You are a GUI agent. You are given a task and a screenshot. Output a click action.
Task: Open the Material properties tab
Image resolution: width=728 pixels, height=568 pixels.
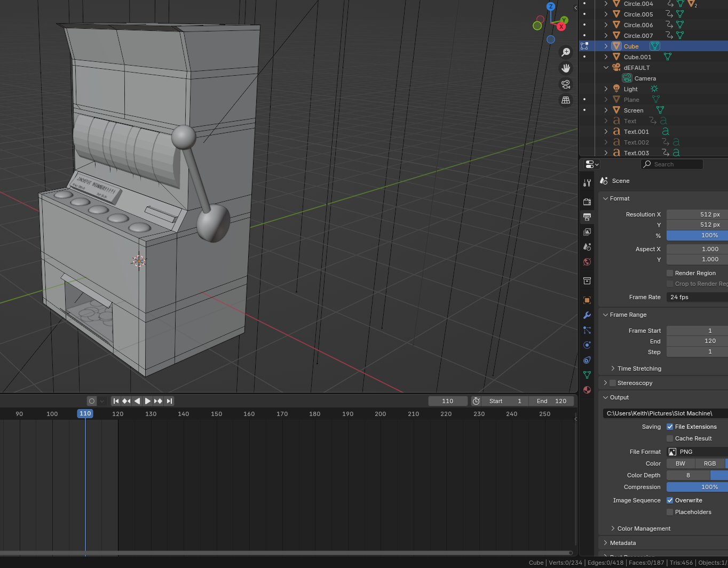[x=587, y=390]
